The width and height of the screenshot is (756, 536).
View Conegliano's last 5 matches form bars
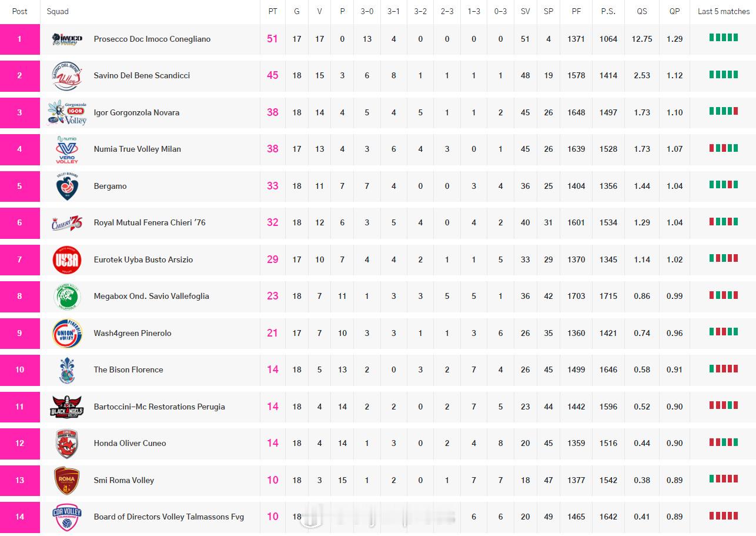tap(724, 38)
